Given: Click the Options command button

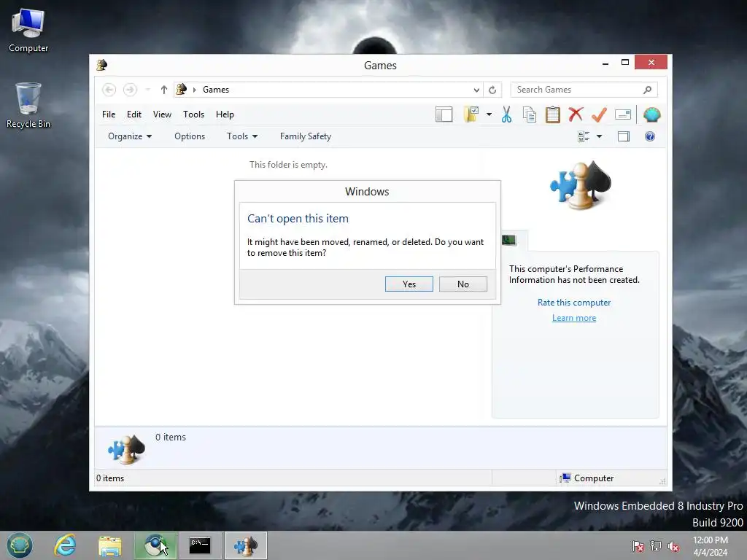Looking at the screenshot, I should (190, 136).
